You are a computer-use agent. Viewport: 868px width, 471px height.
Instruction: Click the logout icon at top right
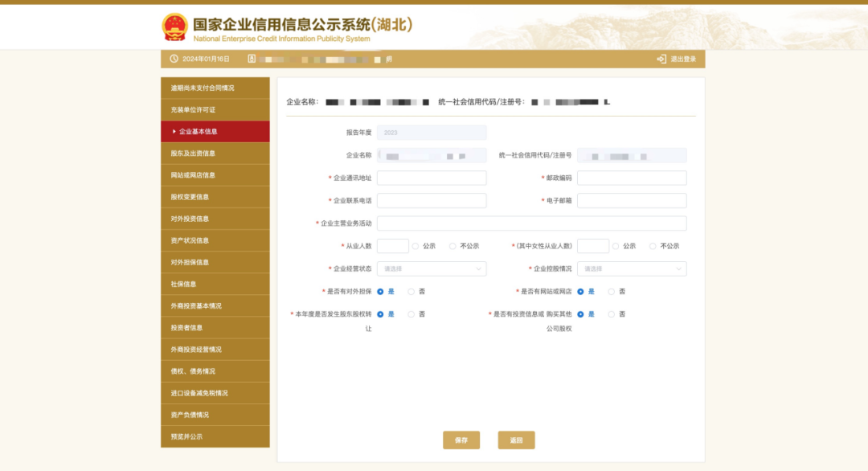point(661,59)
